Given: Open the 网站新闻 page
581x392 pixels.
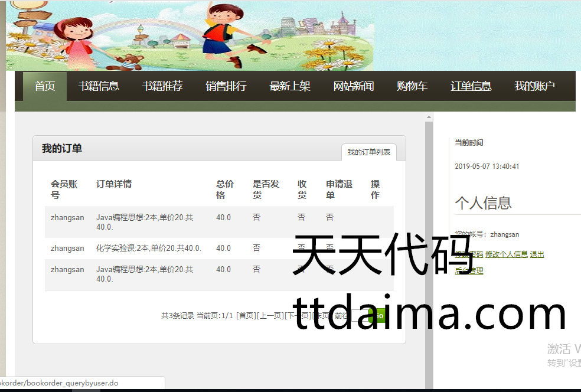Looking at the screenshot, I should (354, 86).
